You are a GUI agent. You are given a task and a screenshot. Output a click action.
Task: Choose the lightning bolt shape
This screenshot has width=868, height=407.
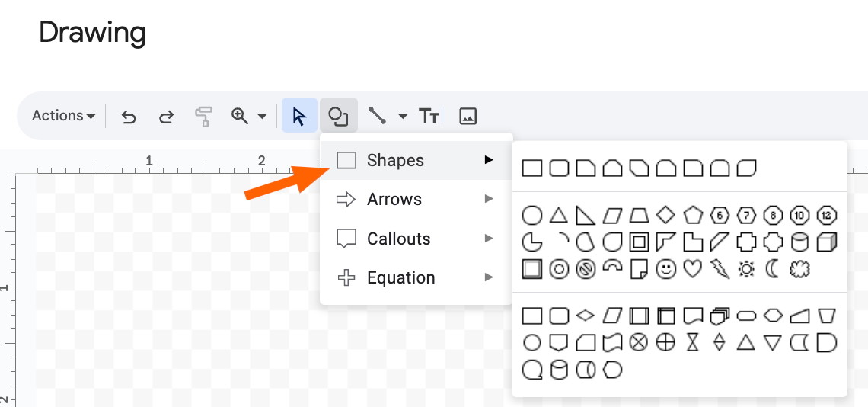pos(720,269)
